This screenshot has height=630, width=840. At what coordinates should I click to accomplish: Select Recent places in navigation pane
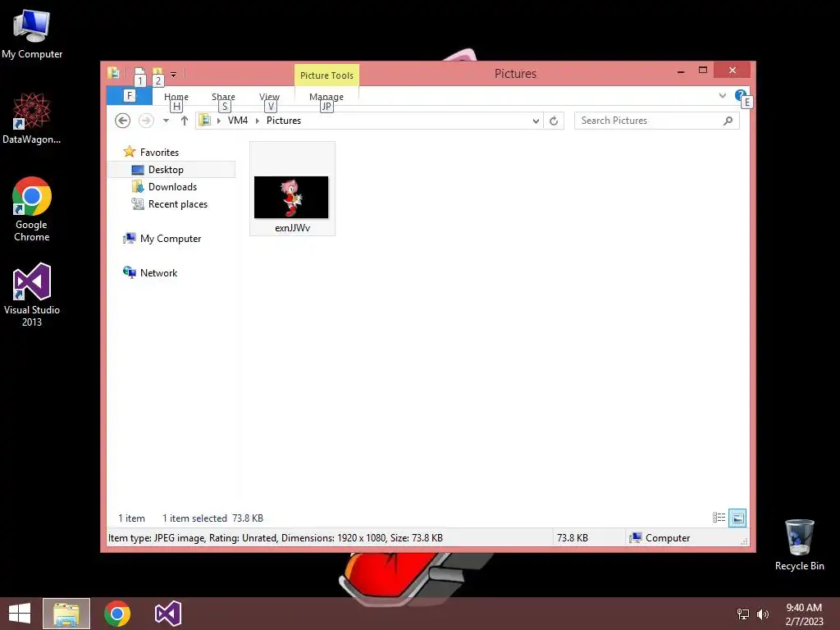[177, 204]
